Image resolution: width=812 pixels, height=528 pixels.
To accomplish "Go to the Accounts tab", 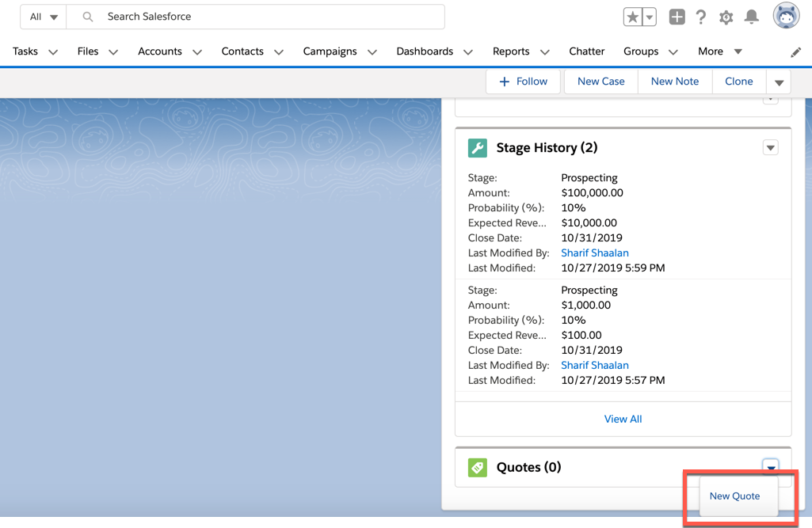I will pyautogui.click(x=160, y=51).
